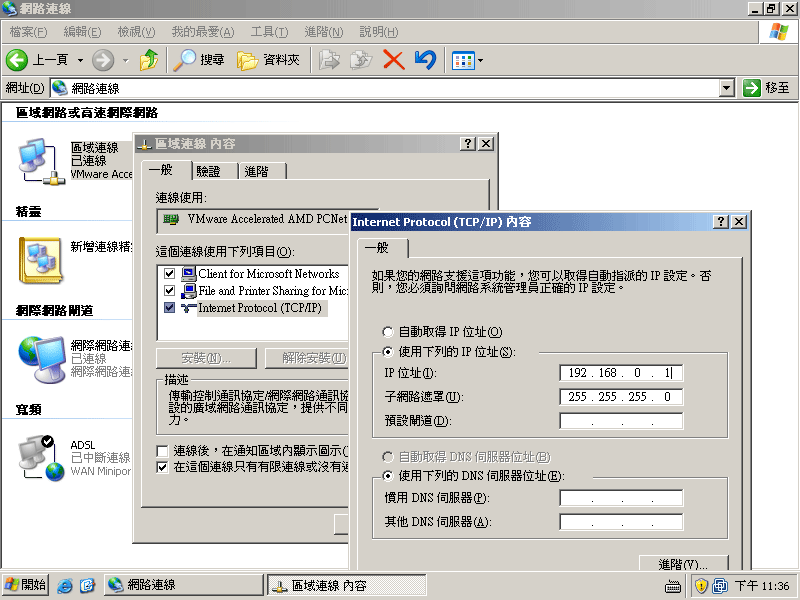Click the blue Undo arrow icon

(x=425, y=60)
